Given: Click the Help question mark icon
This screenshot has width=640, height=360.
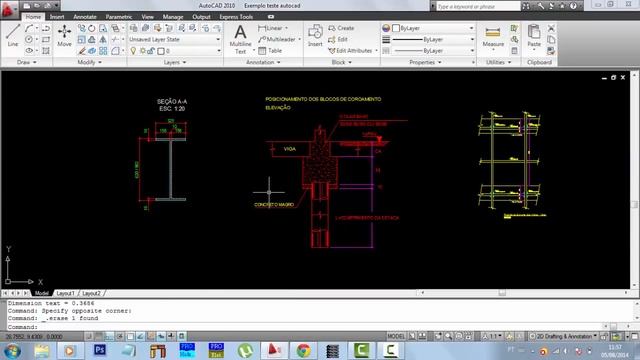Looking at the screenshot, I should [x=573, y=6].
